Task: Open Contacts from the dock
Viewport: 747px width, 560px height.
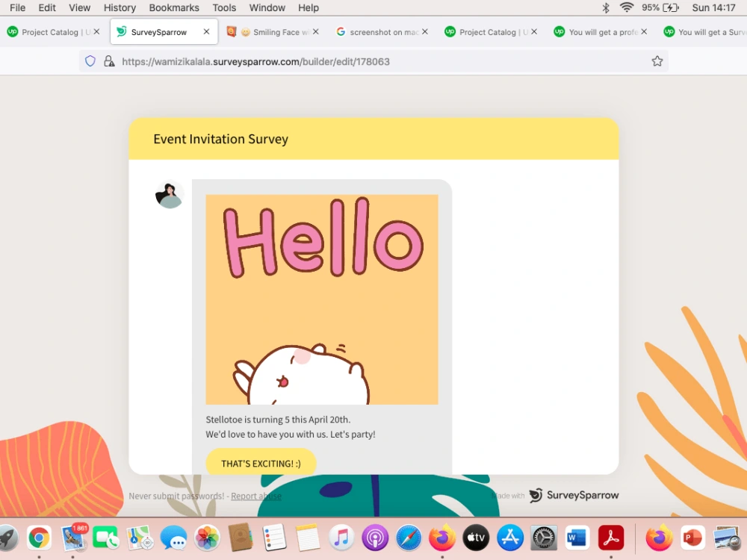Action: point(241,538)
